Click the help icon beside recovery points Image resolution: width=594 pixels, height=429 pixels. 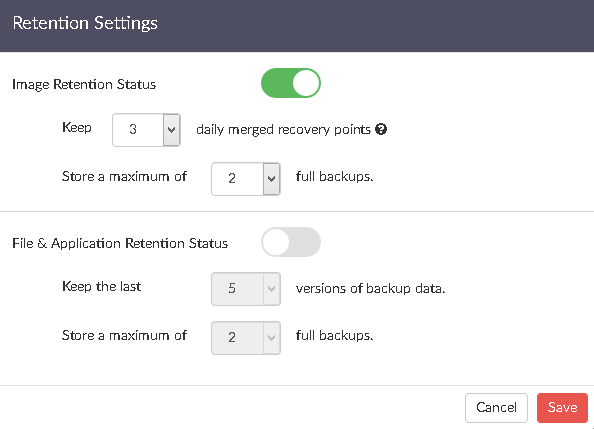coord(381,130)
